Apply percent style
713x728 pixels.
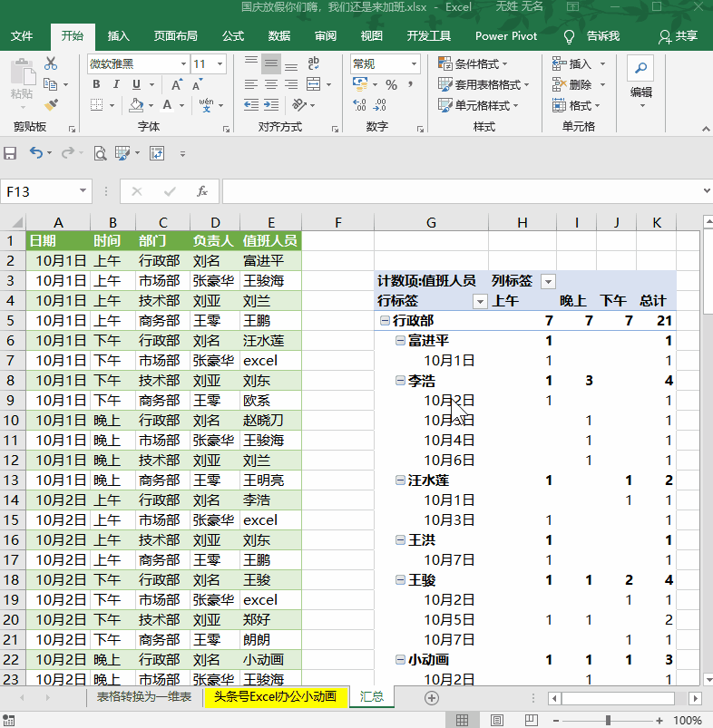coord(392,85)
